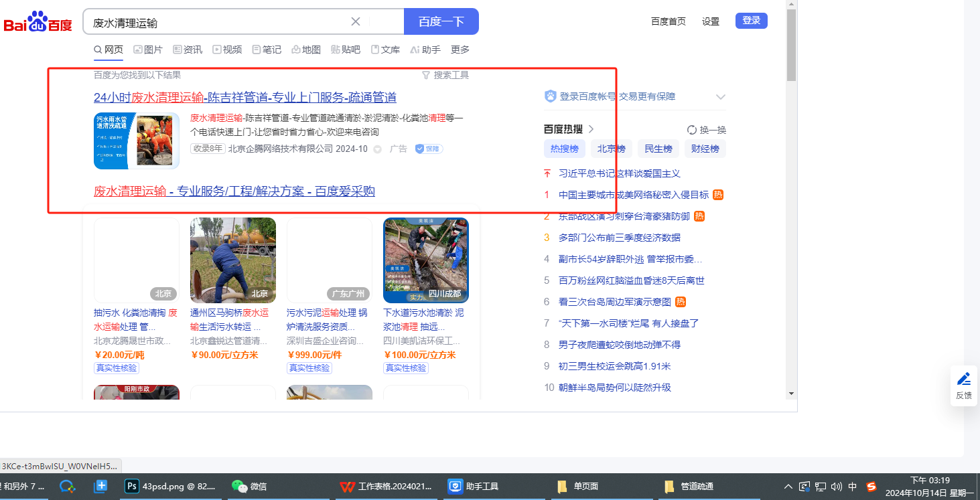
Task: Open the 反馈 feedback pencil icon
Action: pos(963,379)
